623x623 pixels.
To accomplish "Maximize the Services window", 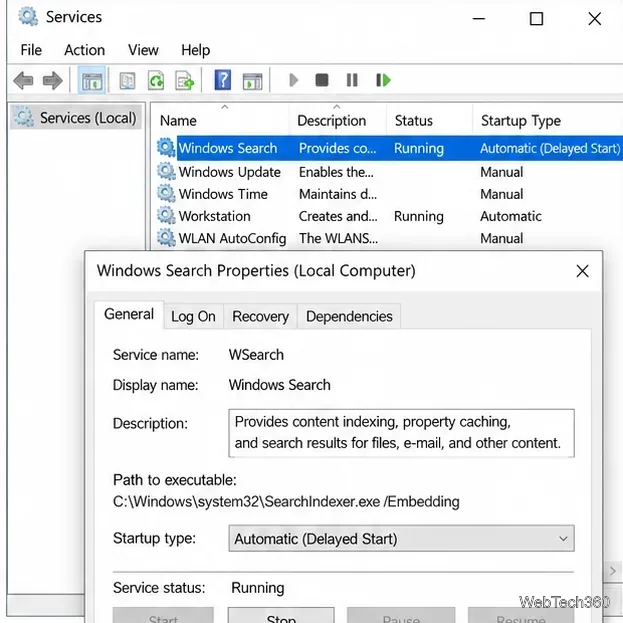I will 536,19.
